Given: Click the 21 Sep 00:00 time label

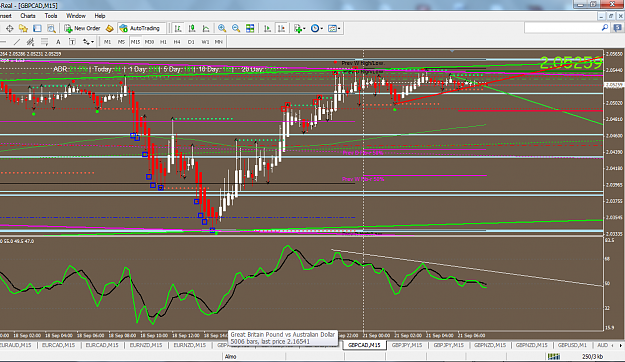Looking at the screenshot, I should point(377,336).
